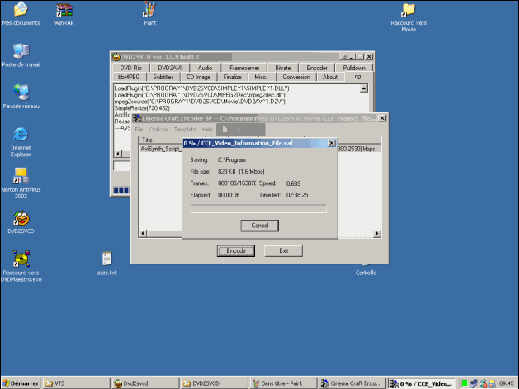Screen dimensions: 519x389
Task: Click the Exit button in Cinema Craft Encoder
Action: (283, 251)
